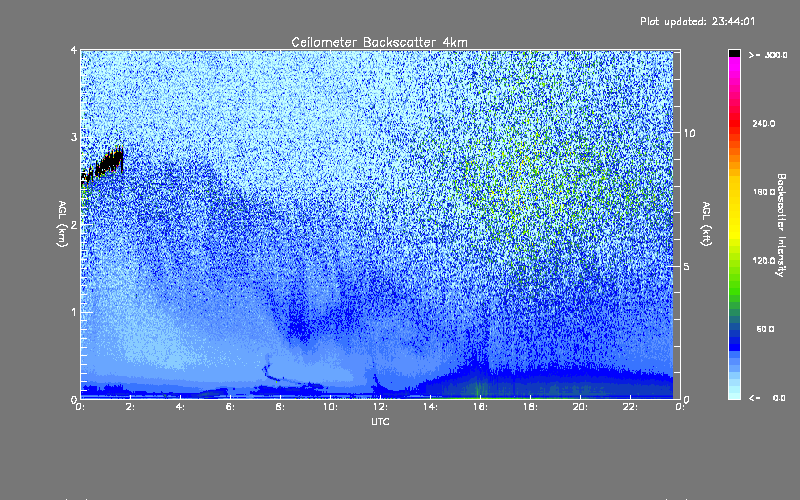Image resolution: width=800 pixels, height=500 pixels.
Task: Click the '12:' tick label on UTC axis
Action: click(380, 407)
